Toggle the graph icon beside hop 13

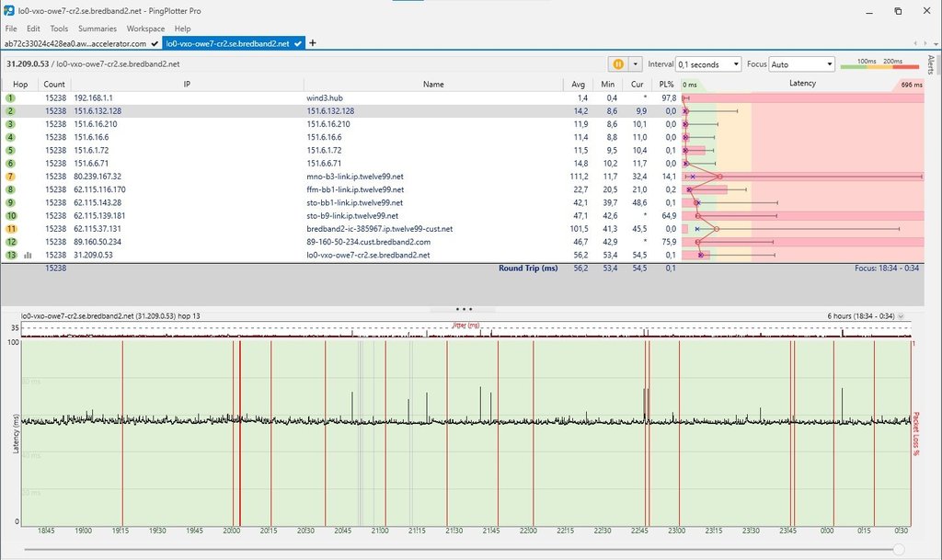[28, 256]
